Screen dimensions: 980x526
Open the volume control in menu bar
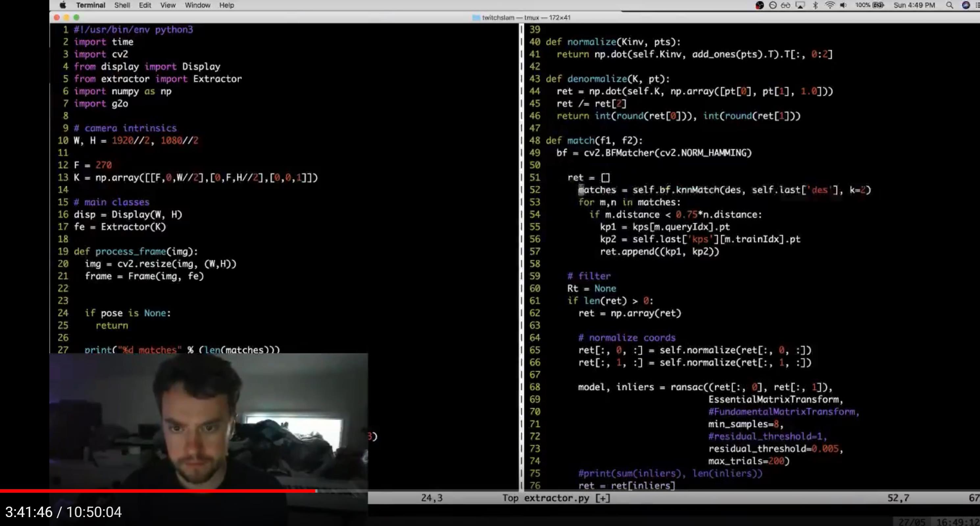pyautogui.click(x=843, y=5)
